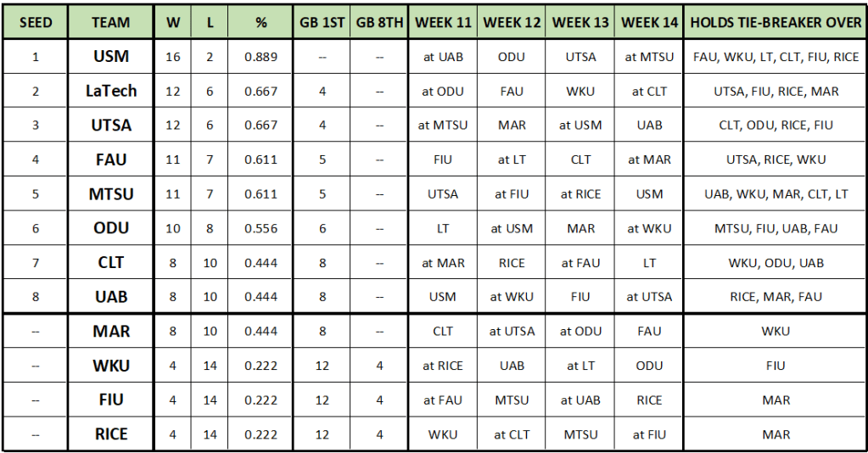
Task: Select the HOLDS TIE-BREAKER OVER header
Action: (776, 23)
